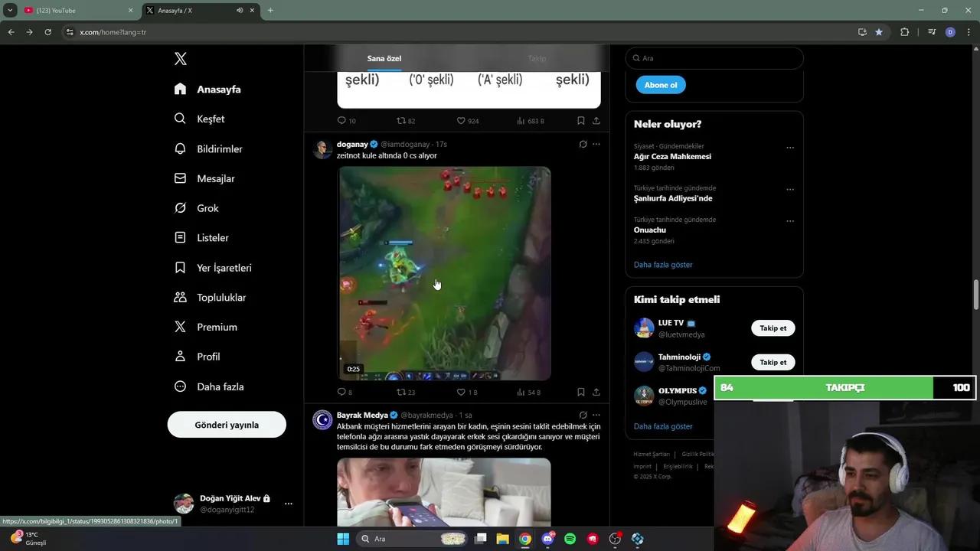Reply to the post with 10 comments

tap(346, 121)
